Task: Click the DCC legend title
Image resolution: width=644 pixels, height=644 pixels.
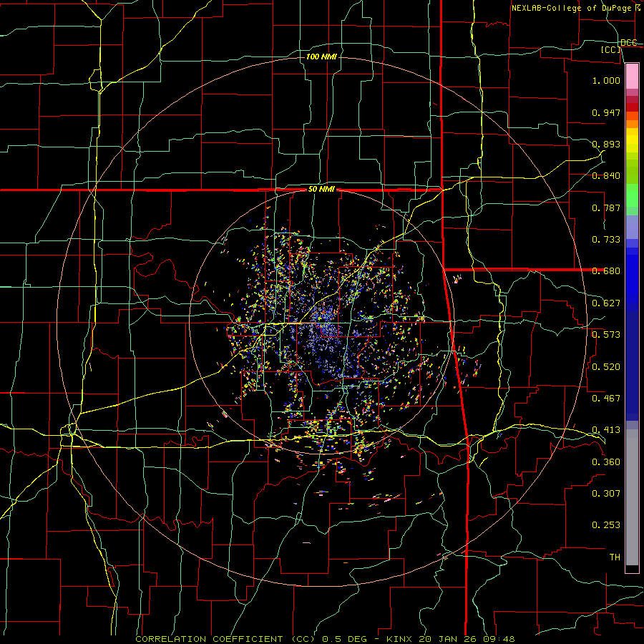Action: pos(629,43)
